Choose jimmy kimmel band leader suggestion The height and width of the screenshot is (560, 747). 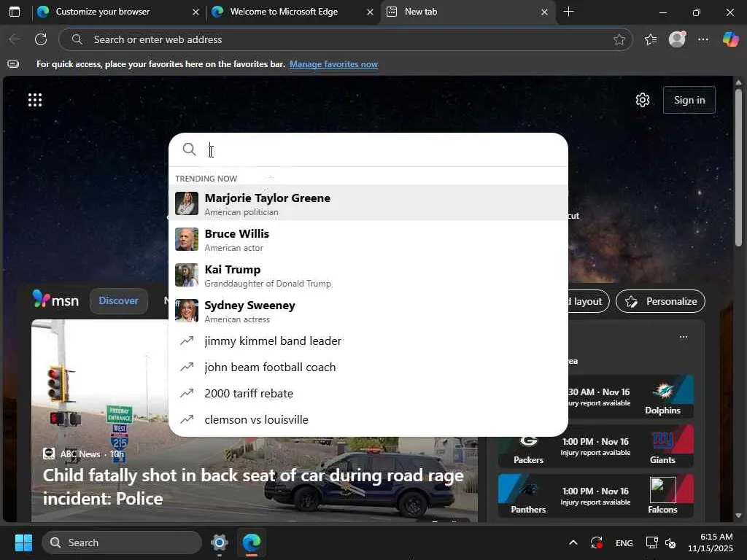coord(368,341)
